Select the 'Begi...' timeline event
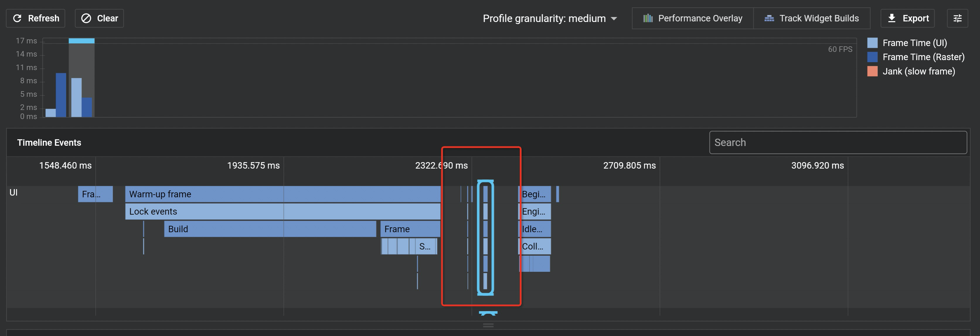Image resolution: width=980 pixels, height=336 pixels. pyautogui.click(x=535, y=194)
